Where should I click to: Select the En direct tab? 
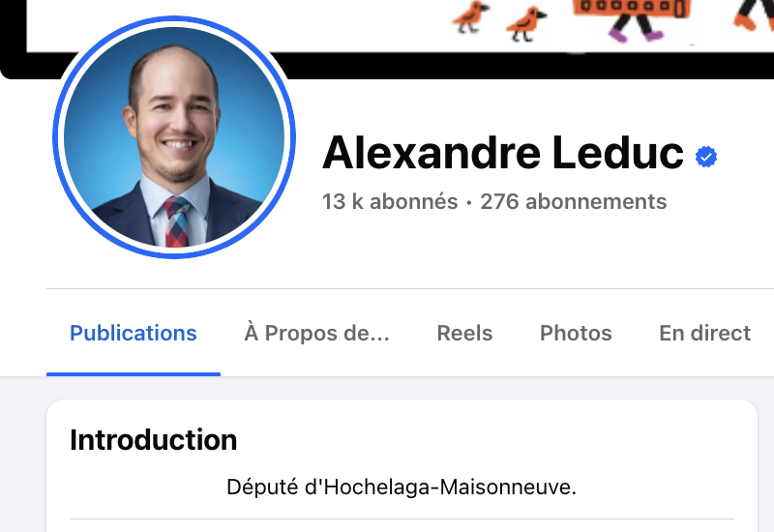pos(705,333)
